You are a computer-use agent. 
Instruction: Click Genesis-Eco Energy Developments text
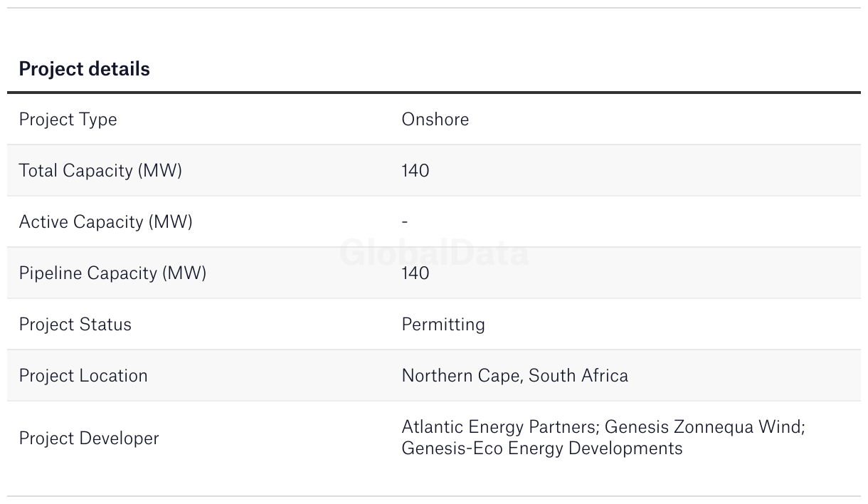[541, 448]
